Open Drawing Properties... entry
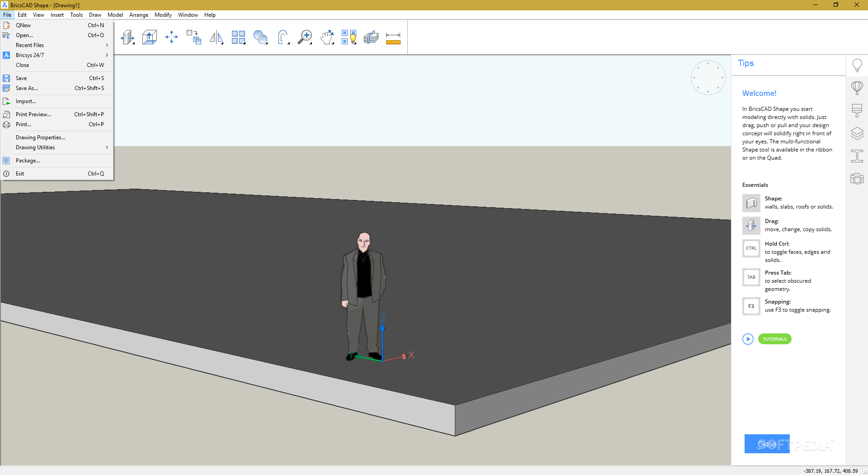 tap(57, 138)
